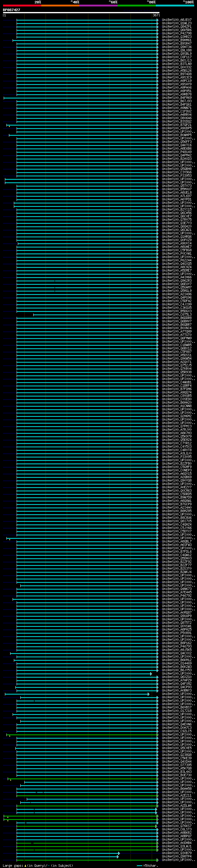The image size is (197, 868).
Task: Select label UniRef100_Q00332
Action: (x=177, y=67)
